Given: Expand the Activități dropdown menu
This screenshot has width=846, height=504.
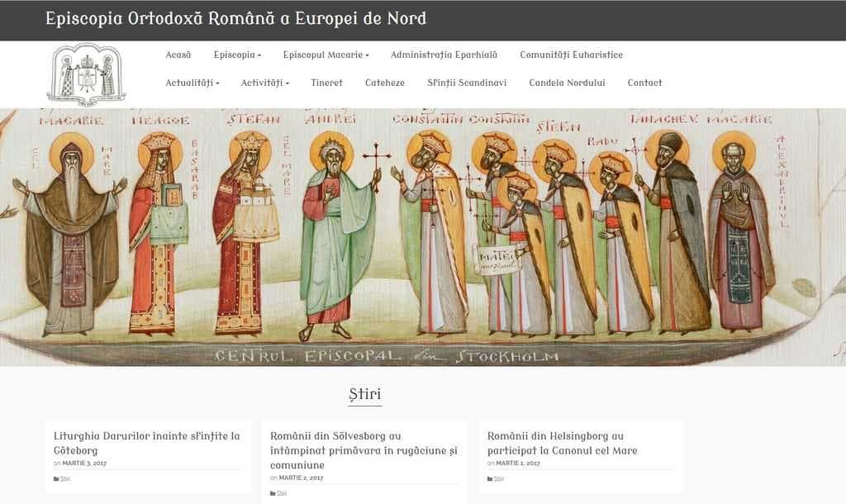Looking at the screenshot, I should point(265,83).
